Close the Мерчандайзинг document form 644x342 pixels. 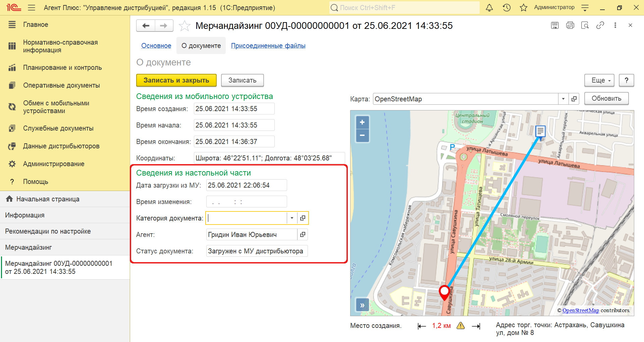pyautogui.click(x=630, y=25)
